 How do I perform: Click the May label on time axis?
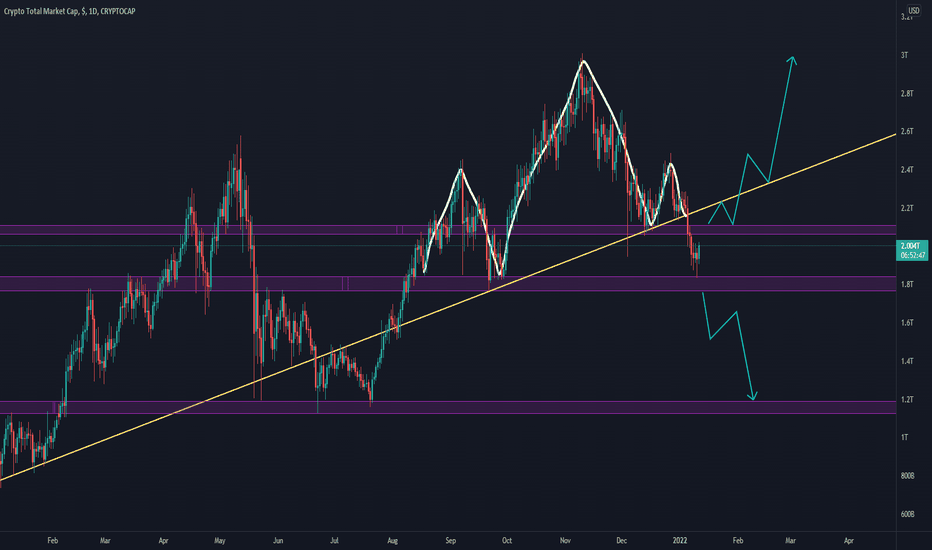pyautogui.click(x=220, y=540)
